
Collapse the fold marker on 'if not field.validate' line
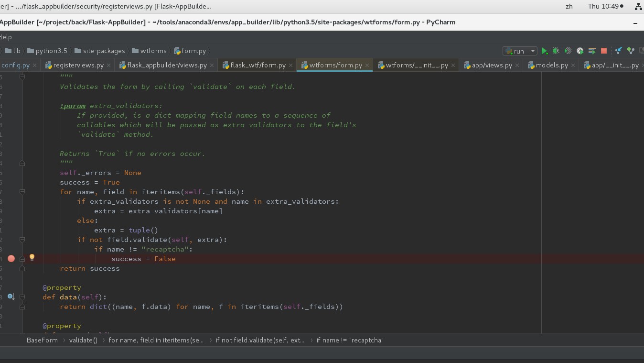[22, 240]
